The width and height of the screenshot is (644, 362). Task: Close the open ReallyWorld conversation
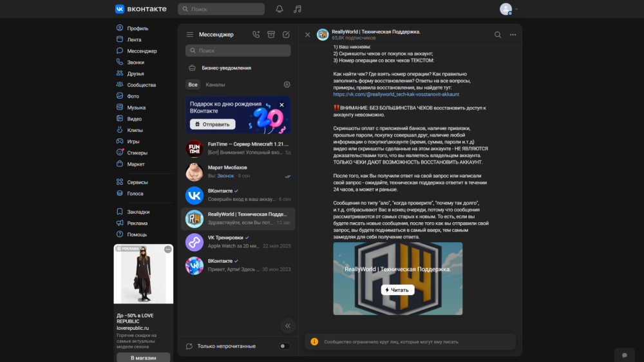click(308, 35)
